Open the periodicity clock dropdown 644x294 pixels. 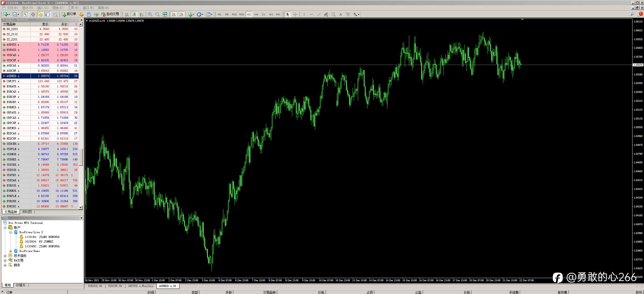(x=200, y=14)
